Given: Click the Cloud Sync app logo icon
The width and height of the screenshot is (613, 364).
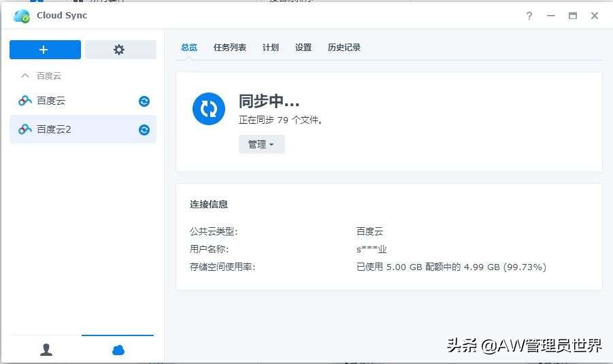Looking at the screenshot, I should click(x=22, y=16).
